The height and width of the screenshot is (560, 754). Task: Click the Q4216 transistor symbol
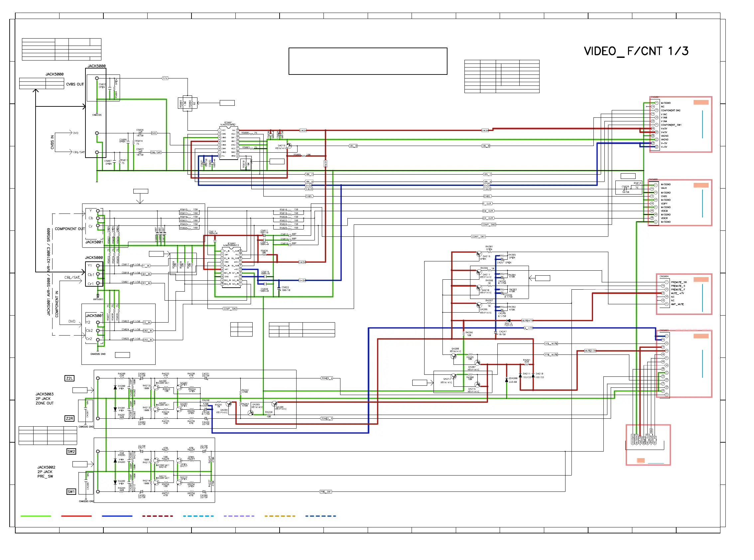(479, 253)
